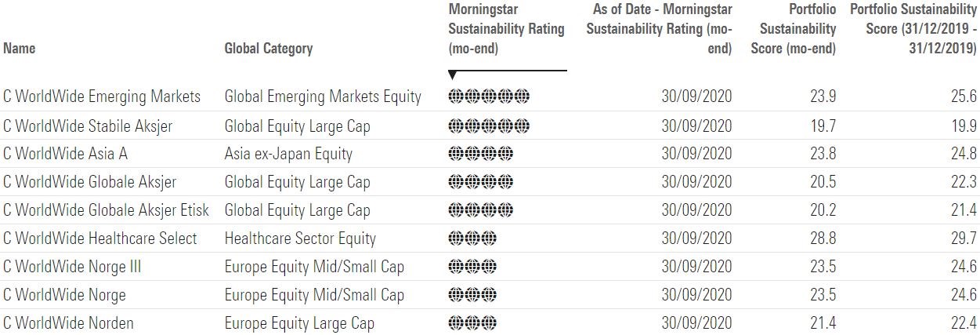Click the Portfolio Sustainability Score (mo-end) header
Viewport: 980px width, 335px height.
(x=798, y=29)
